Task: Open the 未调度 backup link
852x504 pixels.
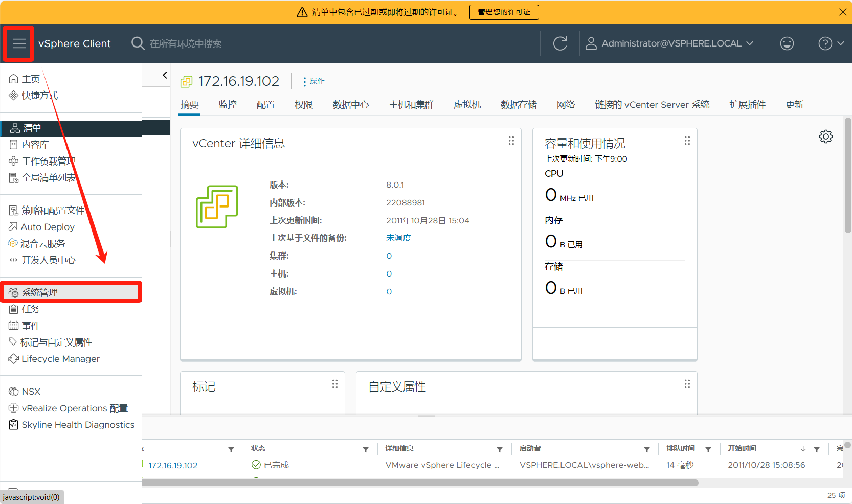Action: tap(398, 238)
